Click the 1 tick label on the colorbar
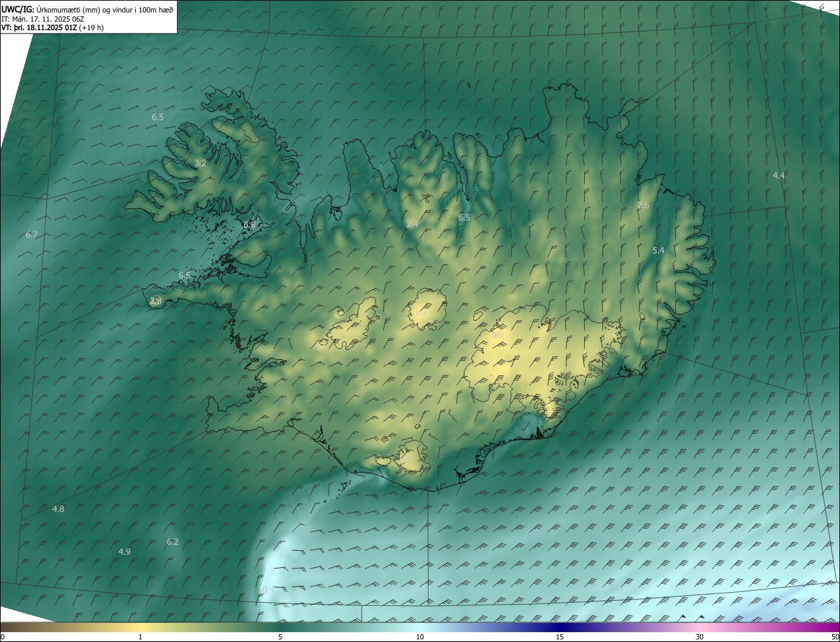The image size is (840, 642). point(140,637)
